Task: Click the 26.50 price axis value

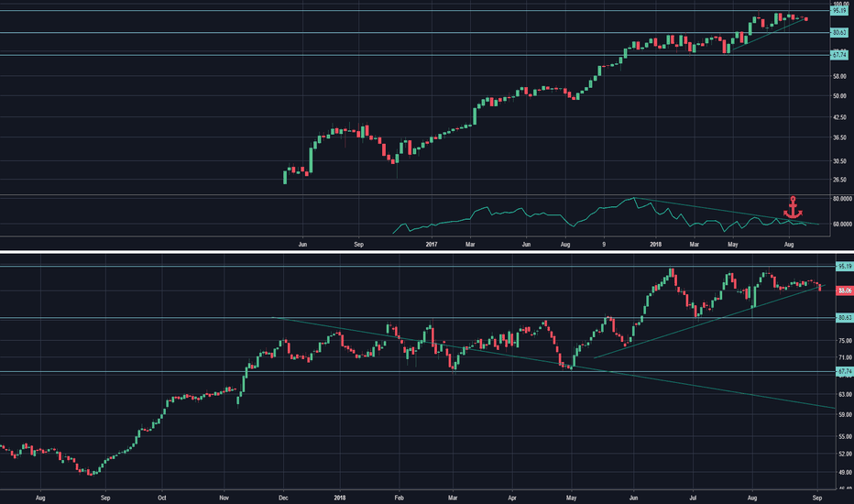Action: point(839,180)
